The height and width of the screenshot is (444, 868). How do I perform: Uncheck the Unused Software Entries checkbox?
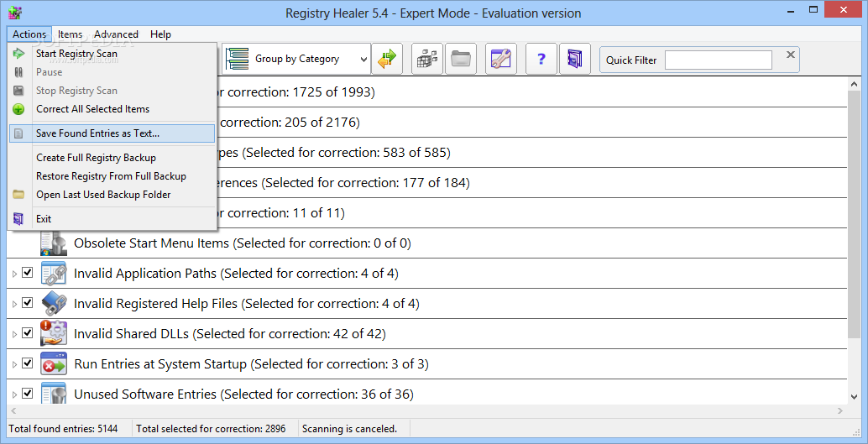pos(27,394)
